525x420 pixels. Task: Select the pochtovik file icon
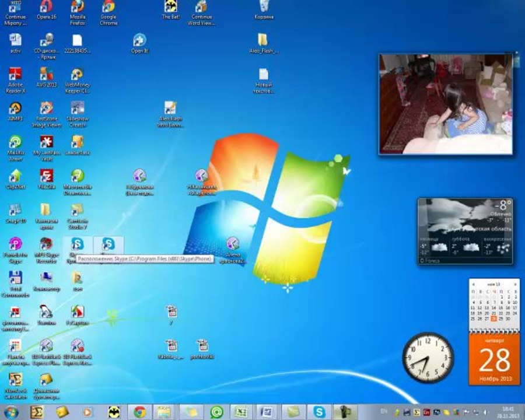point(202,349)
